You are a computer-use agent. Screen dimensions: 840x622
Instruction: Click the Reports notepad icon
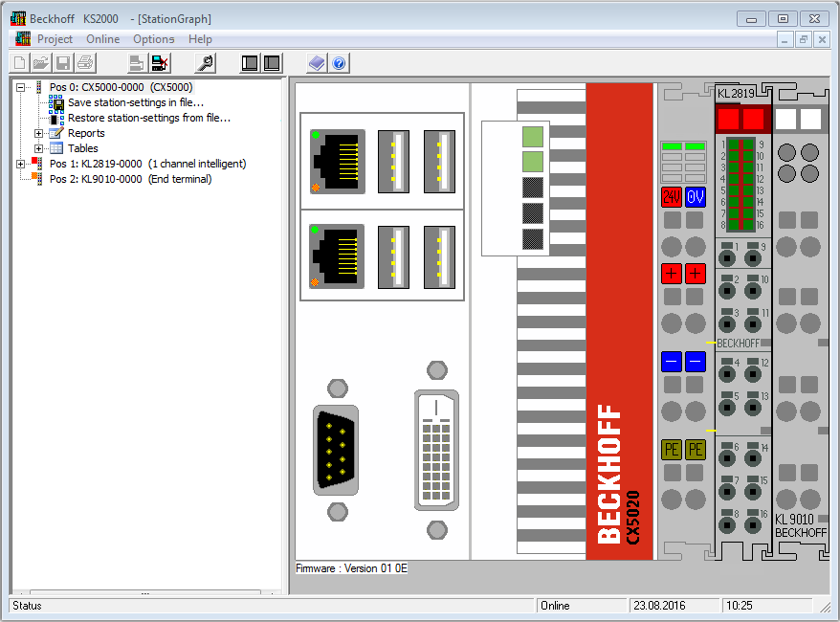click(x=56, y=133)
